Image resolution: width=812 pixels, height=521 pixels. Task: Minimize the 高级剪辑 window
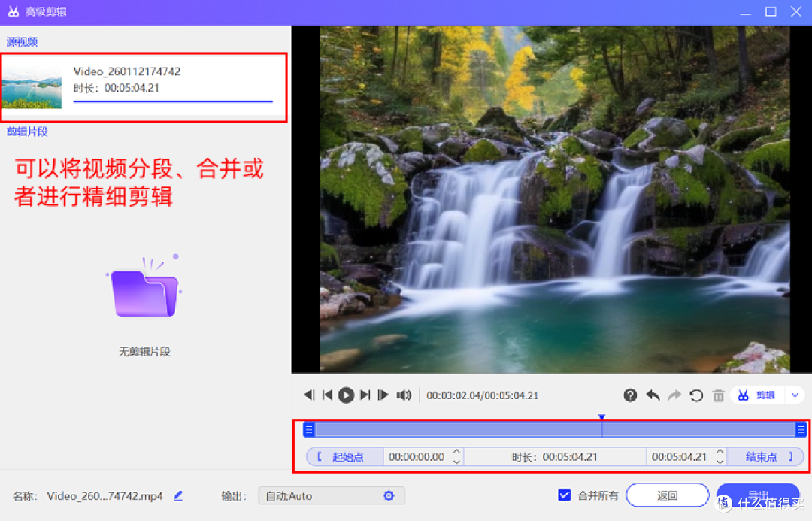[745, 12]
